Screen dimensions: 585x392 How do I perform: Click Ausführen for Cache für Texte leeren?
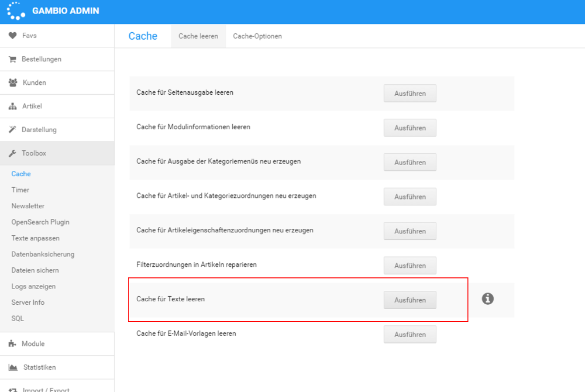(410, 300)
